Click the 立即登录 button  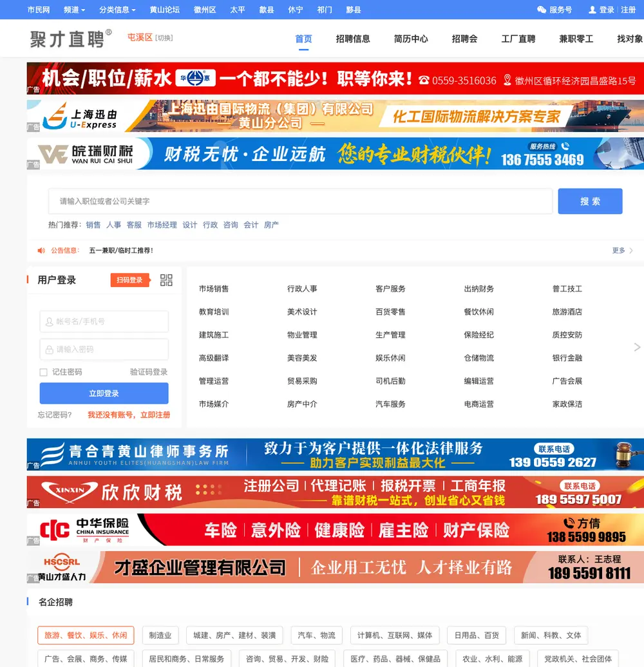[x=104, y=393]
